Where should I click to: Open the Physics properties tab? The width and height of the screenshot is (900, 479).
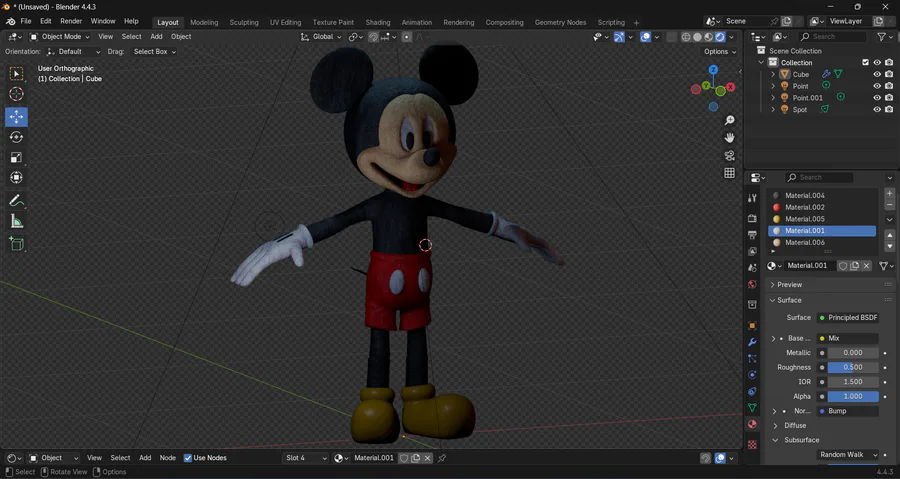pos(752,375)
